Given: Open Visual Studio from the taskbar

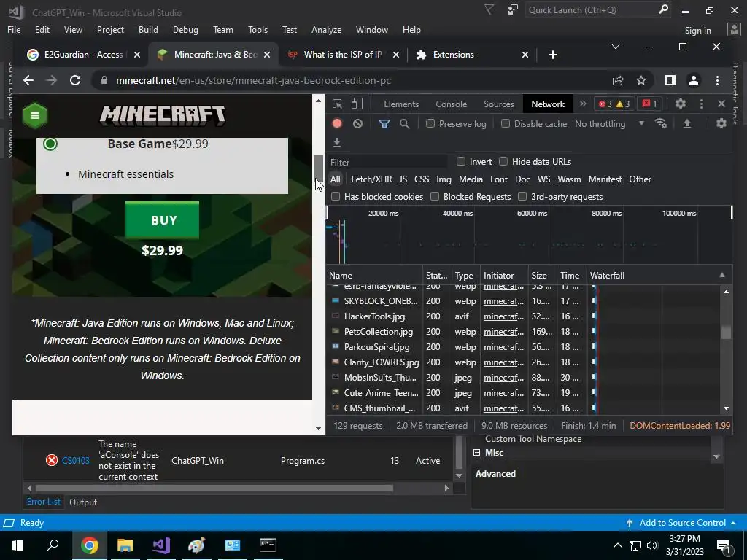Looking at the screenshot, I should (161, 545).
